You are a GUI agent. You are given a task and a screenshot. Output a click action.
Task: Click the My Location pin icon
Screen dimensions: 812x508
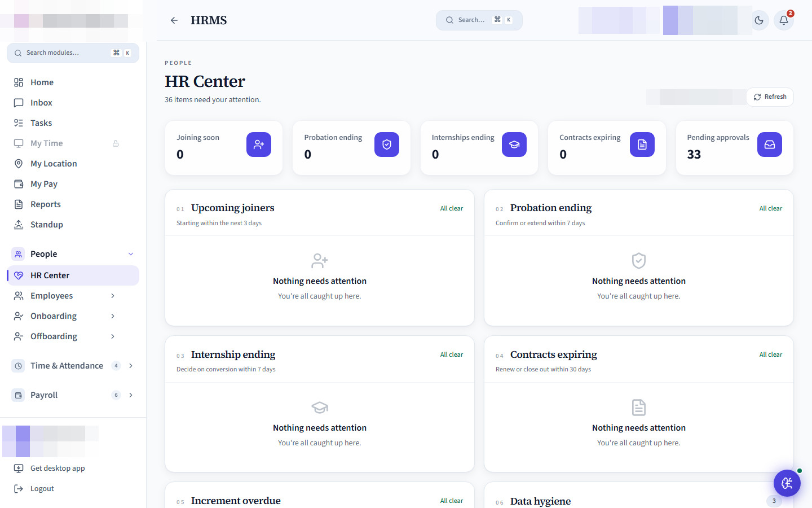[19, 164]
